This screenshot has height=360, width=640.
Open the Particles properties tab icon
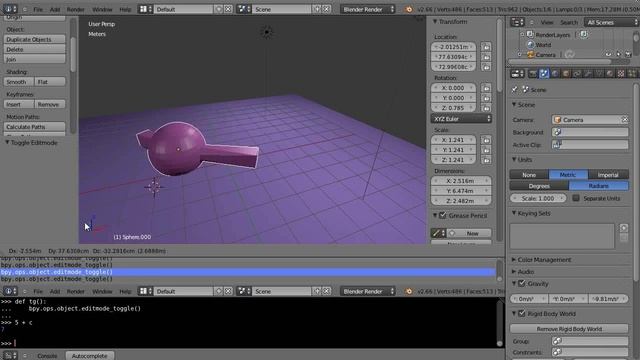632,73
